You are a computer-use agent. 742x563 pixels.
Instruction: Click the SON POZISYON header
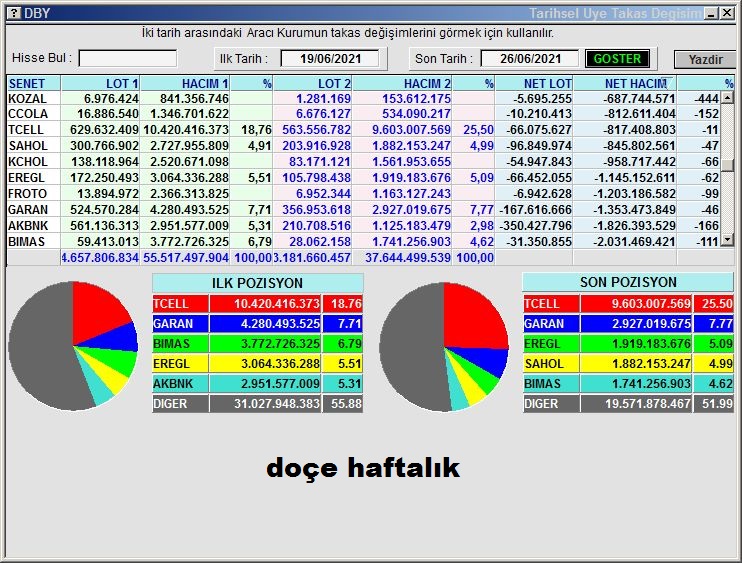tap(628, 282)
